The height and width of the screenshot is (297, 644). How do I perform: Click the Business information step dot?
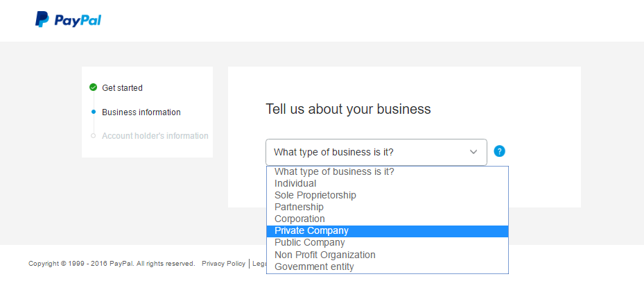tap(93, 112)
